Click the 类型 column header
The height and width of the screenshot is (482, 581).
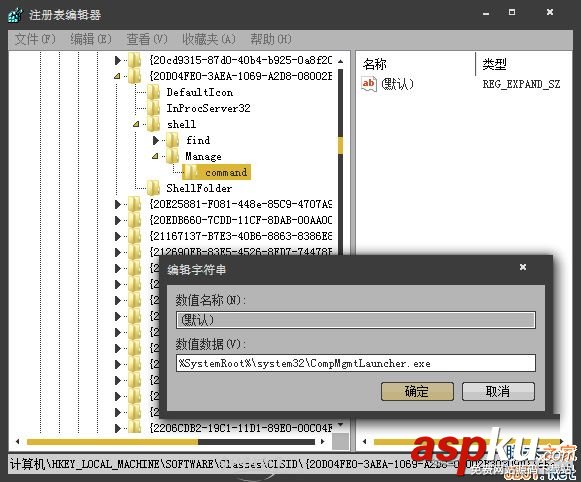[494, 64]
